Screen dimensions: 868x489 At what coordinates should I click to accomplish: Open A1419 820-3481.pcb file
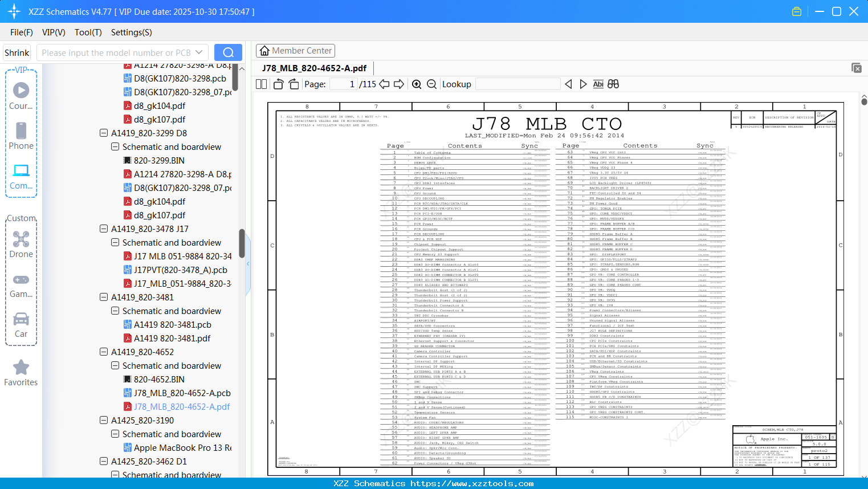click(173, 325)
